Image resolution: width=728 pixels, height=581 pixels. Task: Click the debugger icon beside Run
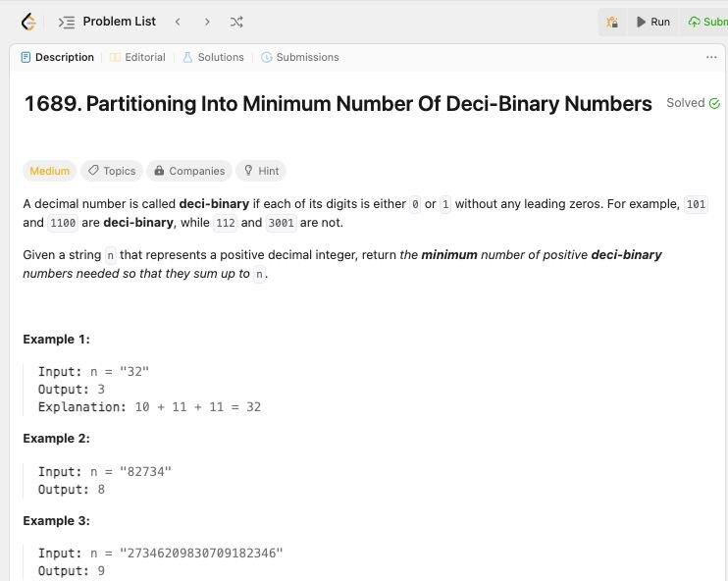tap(612, 22)
